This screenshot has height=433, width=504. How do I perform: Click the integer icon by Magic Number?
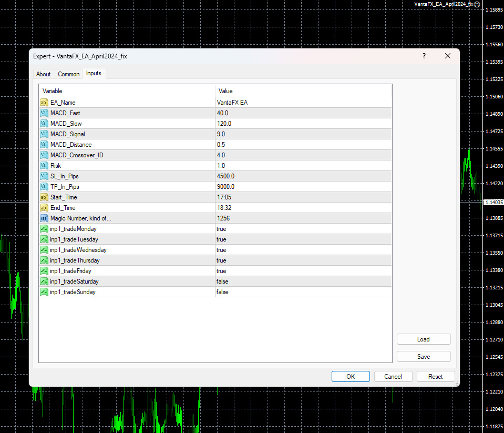point(44,218)
